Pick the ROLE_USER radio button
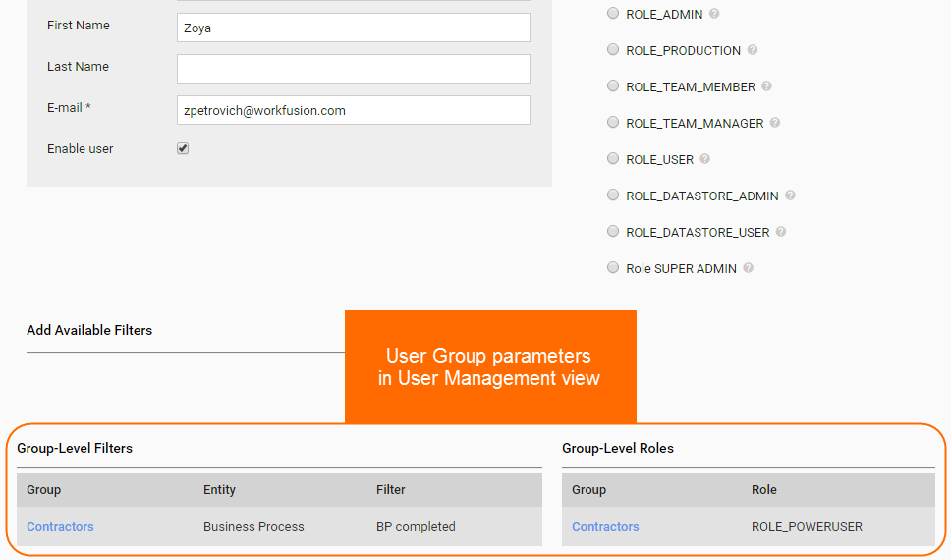Viewport: 951px width, 560px height. 613,159
